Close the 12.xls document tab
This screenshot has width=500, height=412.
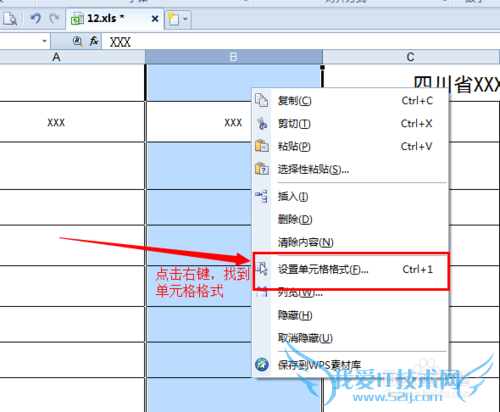155,19
